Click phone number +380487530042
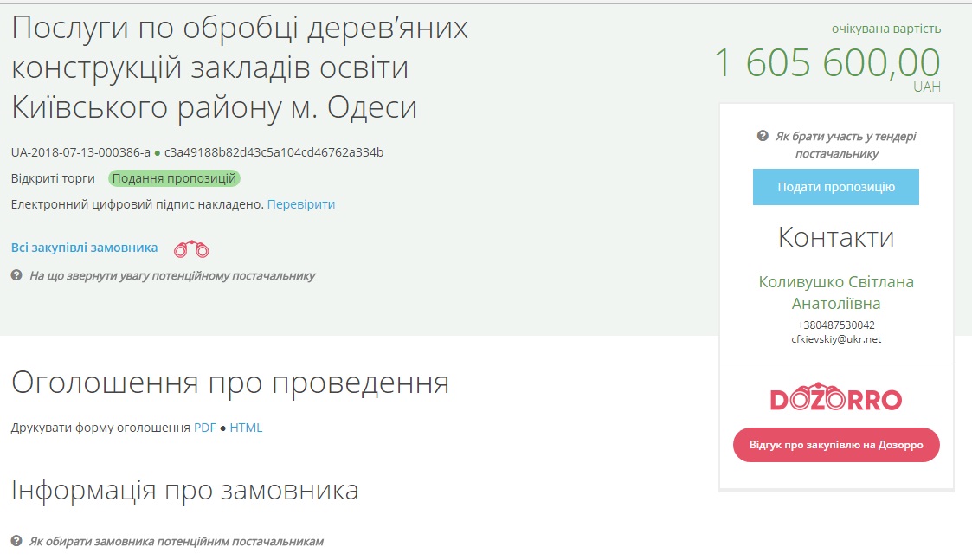Screen dimensions: 972x560 click(836, 325)
